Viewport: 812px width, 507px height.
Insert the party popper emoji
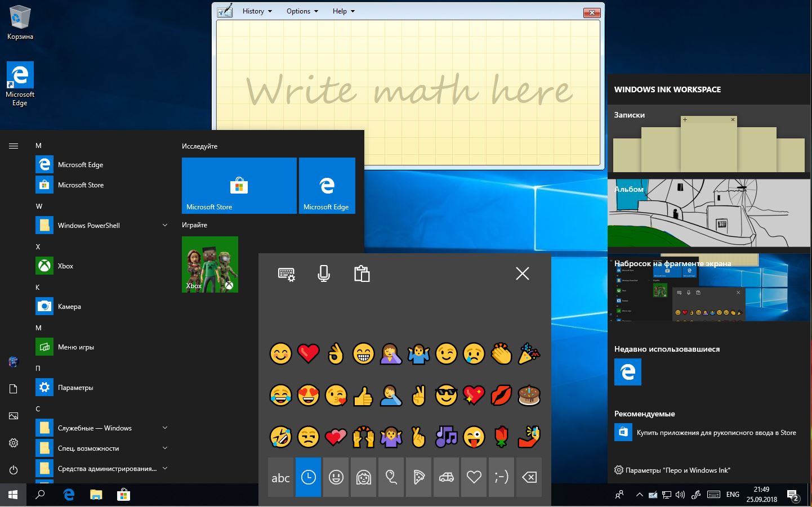pos(529,353)
